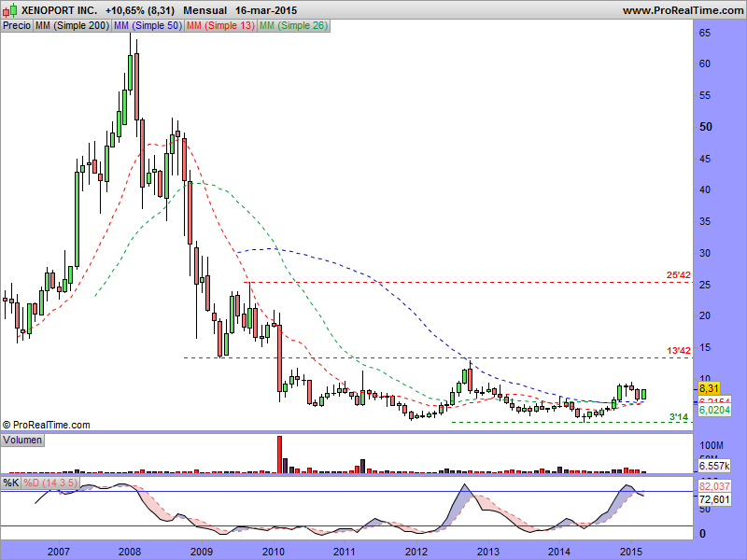This screenshot has width=747, height=560.
Task: Select the Precio indicator label
Action: pyautogui.click(x=17, y=26)
